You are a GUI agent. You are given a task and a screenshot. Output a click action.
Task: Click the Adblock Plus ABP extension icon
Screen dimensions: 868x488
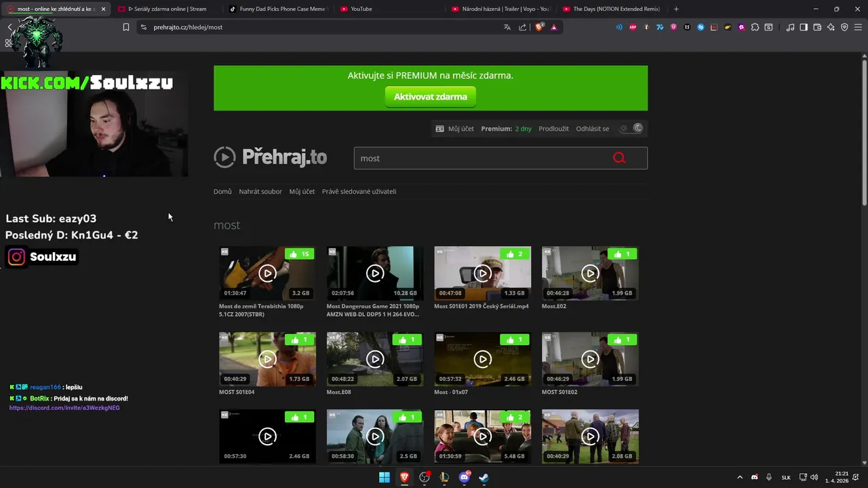[633, 27]
